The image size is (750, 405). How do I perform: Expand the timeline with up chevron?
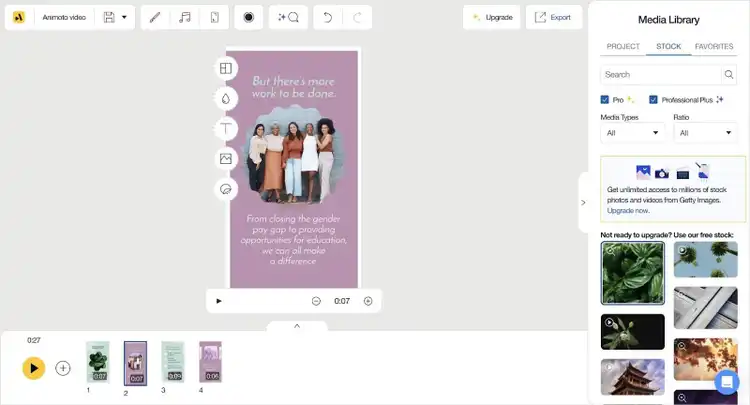[297, 326]
